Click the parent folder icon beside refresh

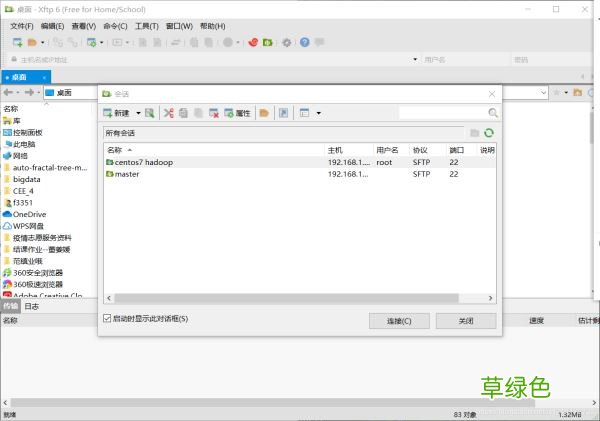[x=474, y=133]
